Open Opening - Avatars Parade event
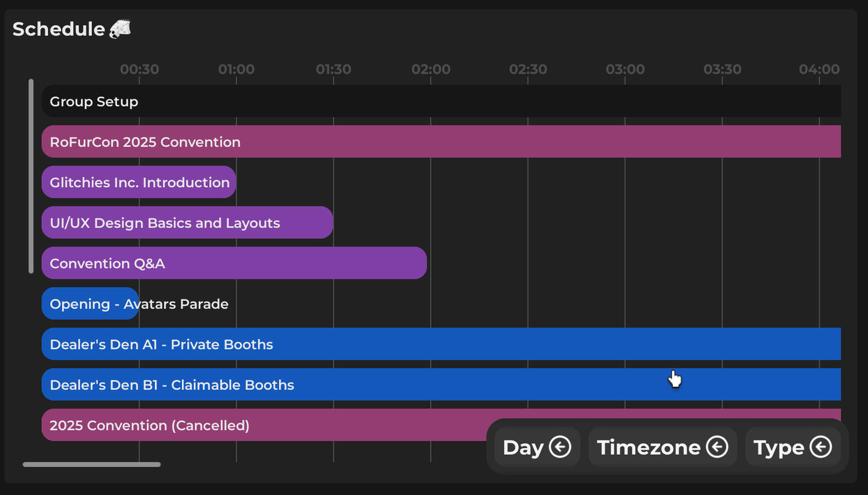 [90, 304]
